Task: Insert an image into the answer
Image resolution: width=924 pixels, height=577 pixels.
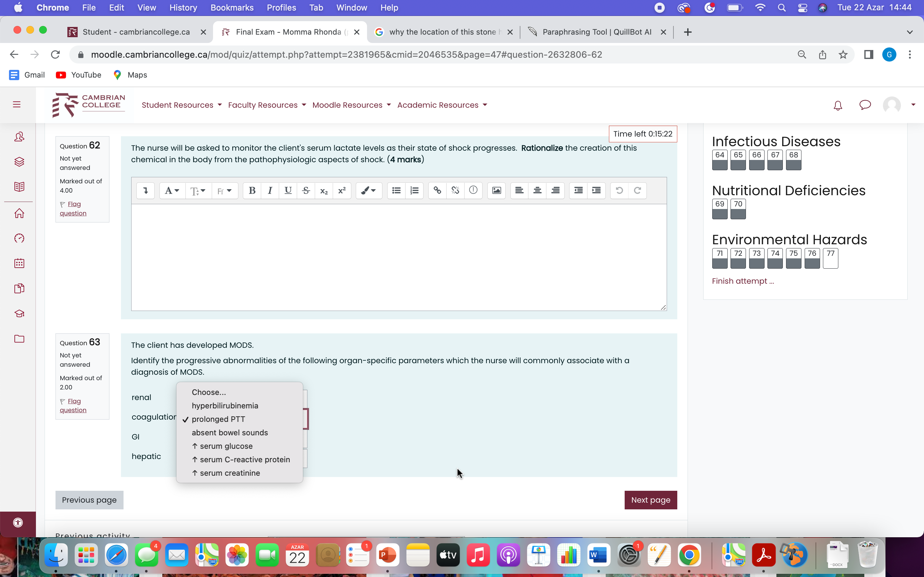Action: (496, 190)
